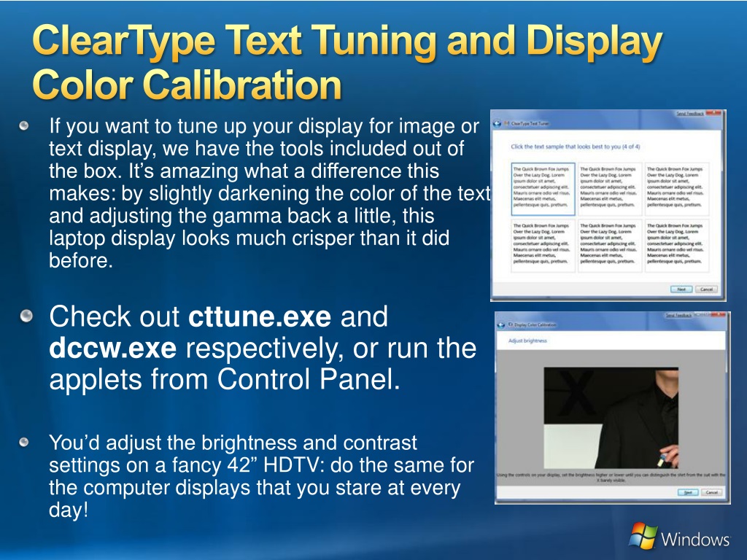The height and width of the screenshot is (560, 747).
Task: Click the bold 'dccw.exe' text
Action: (113, 348)
